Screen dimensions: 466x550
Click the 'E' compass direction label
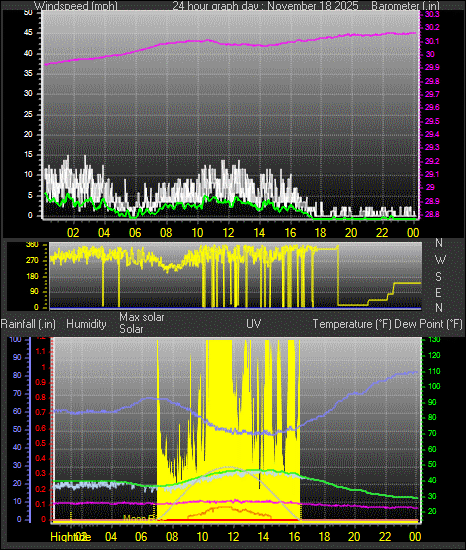pos(438,292)
